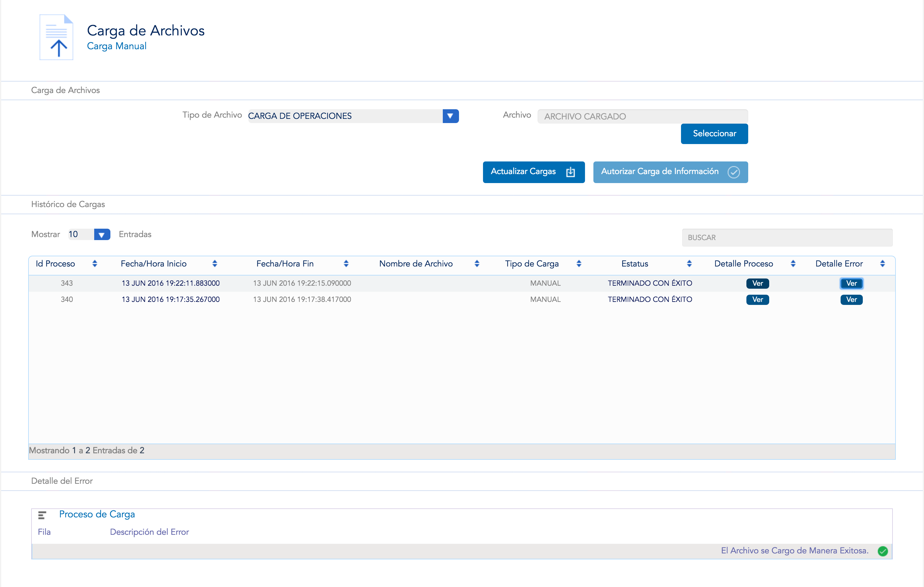View Detalle Error for process 343
The width and height of the screenshot is (924, 587).
(851, 283)
